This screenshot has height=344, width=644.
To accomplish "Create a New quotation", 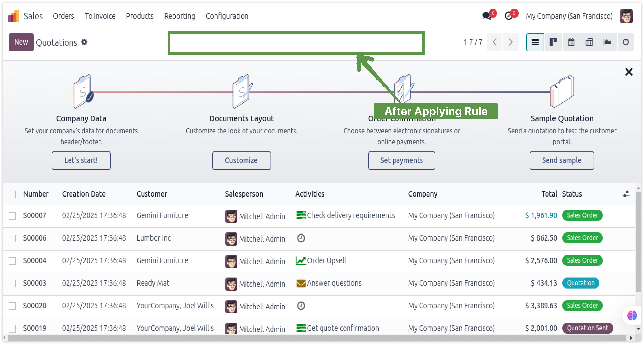I will click(21, 42).
